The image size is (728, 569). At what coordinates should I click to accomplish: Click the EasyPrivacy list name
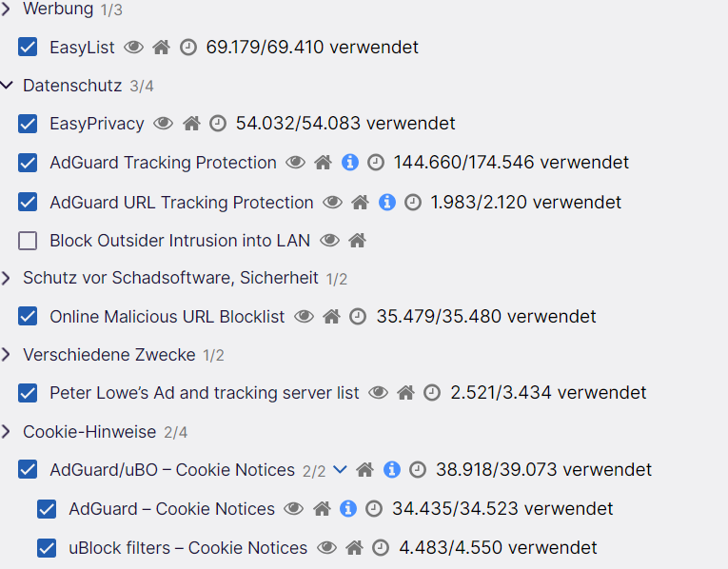(x=97, y=124)
